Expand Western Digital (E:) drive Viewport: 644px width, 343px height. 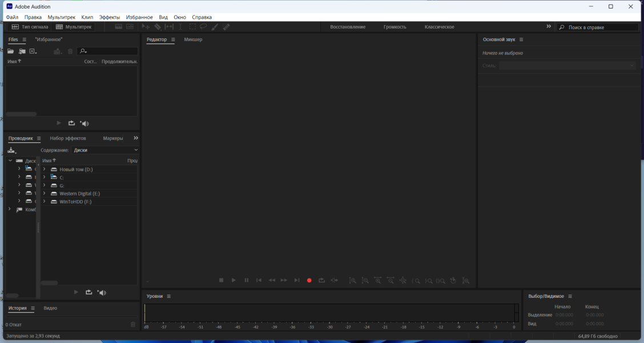click(45, 193)
